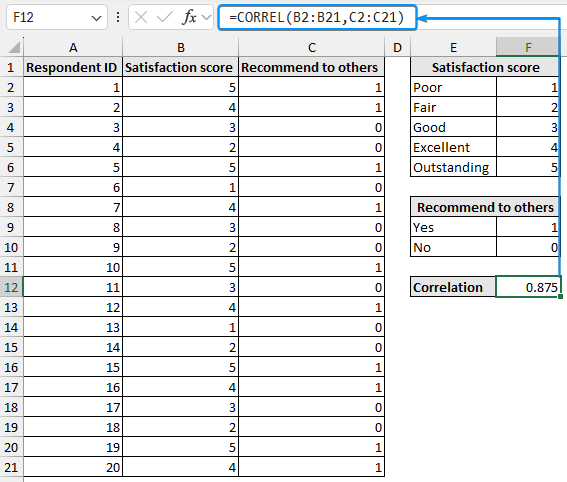Select the 'Yes' cell

click(453, 227)
